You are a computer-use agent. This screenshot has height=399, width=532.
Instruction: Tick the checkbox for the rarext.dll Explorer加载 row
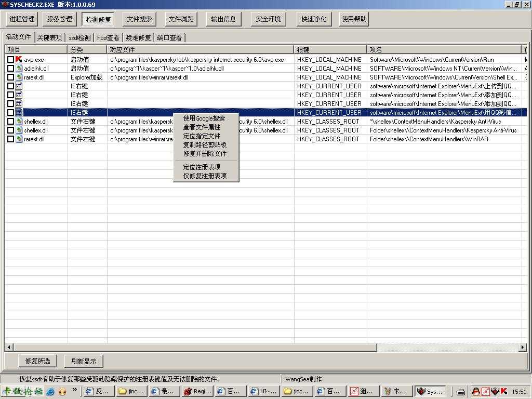coord(10,77)
